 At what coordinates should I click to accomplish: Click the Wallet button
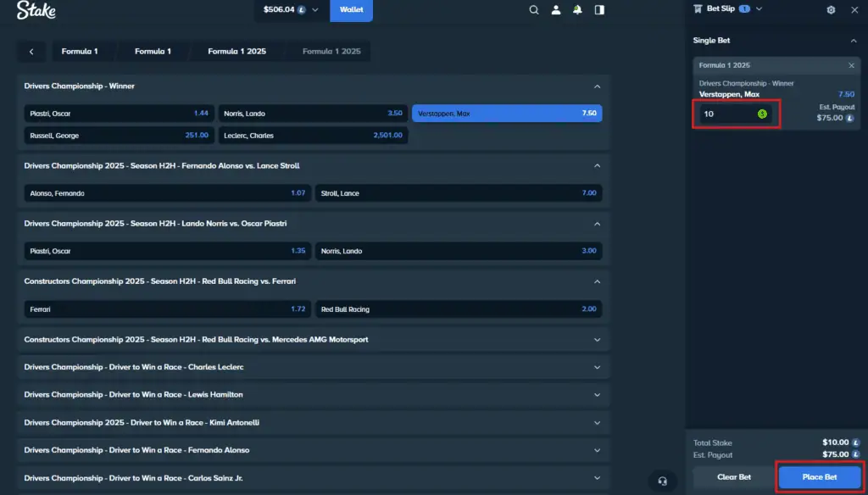pyautogui.click(x=351, y=10)
